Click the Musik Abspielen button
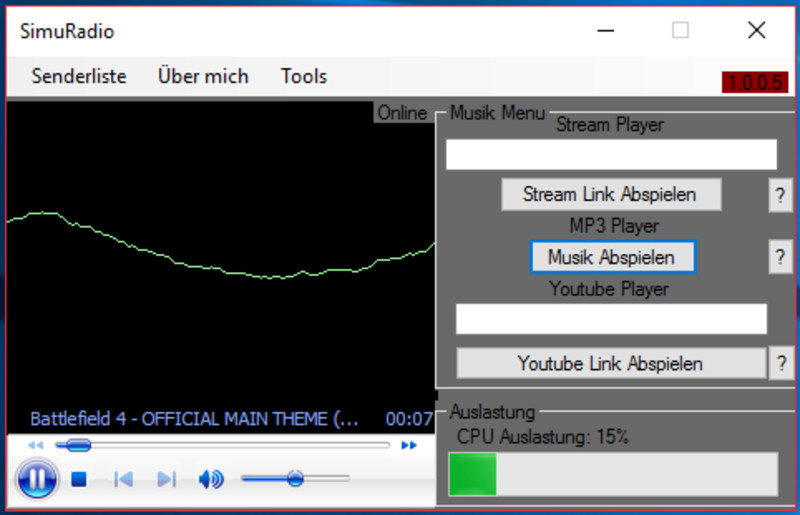Screen dimensions: 800x515 [x=612, y=257]
